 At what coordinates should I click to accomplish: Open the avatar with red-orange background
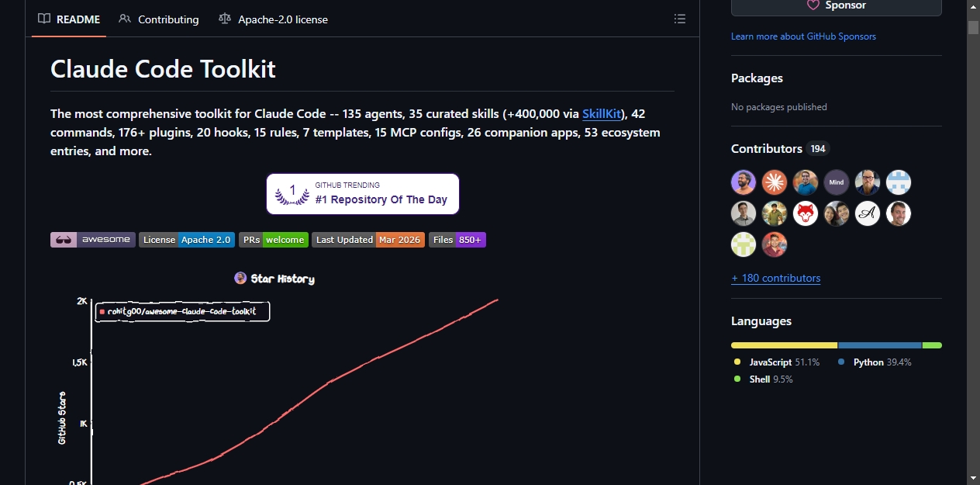point(775,244)
